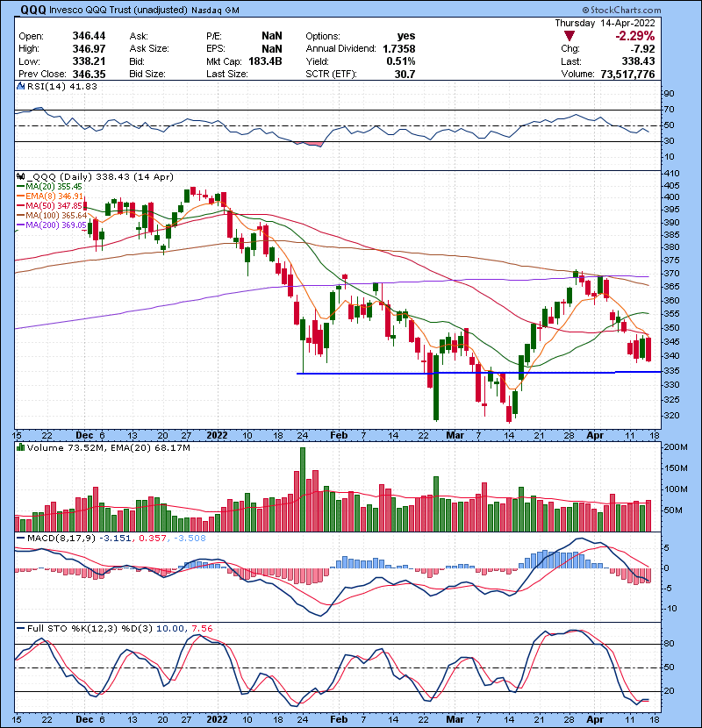702x728 pixels.
Task: Select the QQQ ticker symbol in header
Action: (33, 10)
